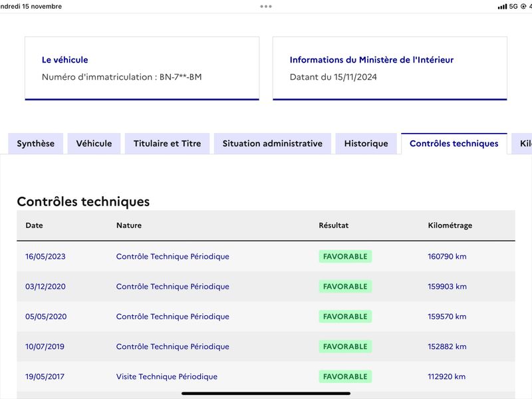
Task: Tap the home indicator bar
Action: [x=266, y=394]
